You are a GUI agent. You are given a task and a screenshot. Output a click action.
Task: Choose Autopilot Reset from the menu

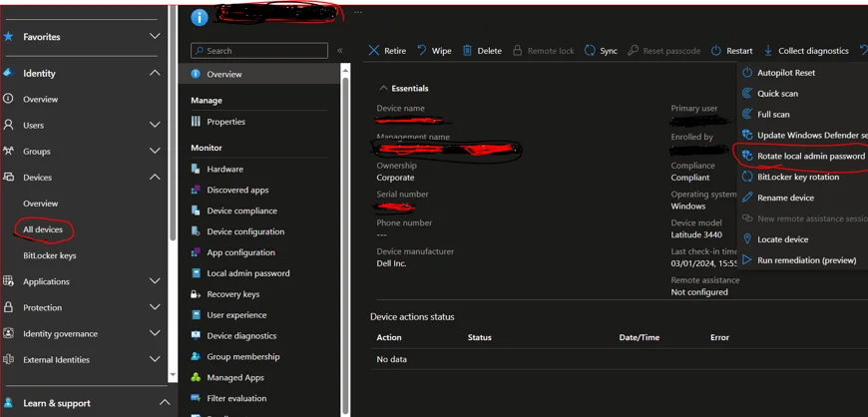click(785, 73)
